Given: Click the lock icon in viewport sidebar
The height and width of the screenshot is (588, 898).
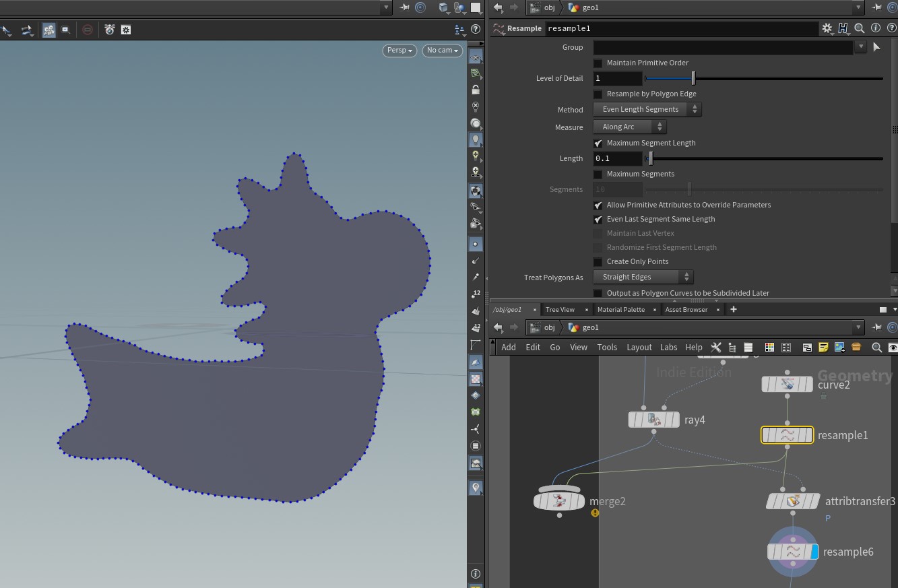Looking at the screenshot, I should pos(476,90).
